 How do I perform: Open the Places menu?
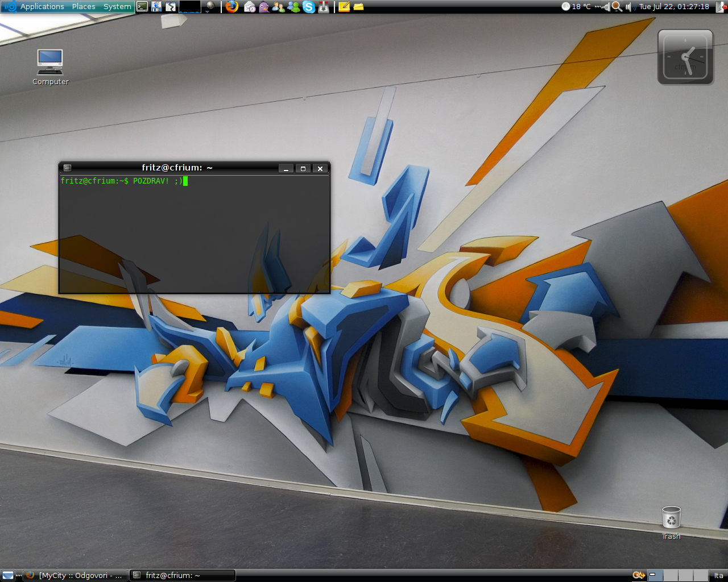84,7
